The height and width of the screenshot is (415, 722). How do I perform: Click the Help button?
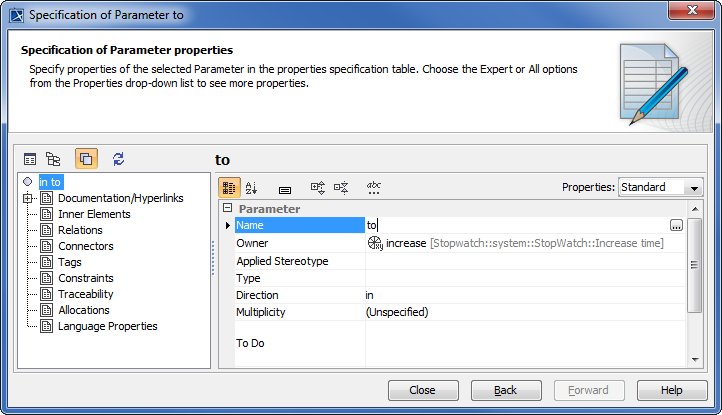click(x=672, y=390)
